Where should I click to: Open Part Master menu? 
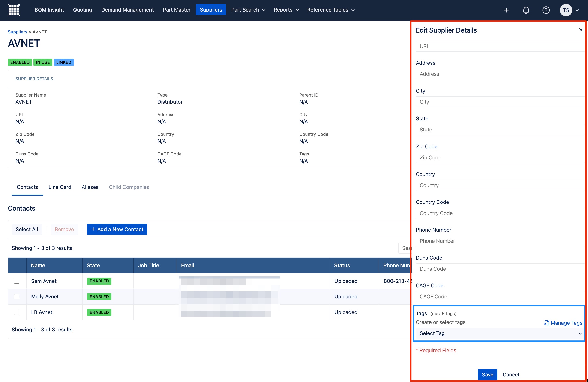[x=177, y=10]
